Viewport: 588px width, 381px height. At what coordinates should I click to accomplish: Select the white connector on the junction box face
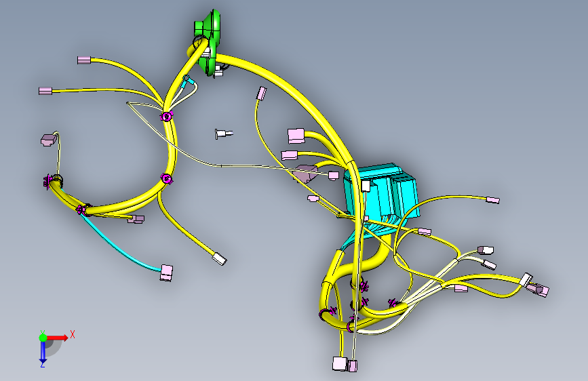(x=366, y=186)
